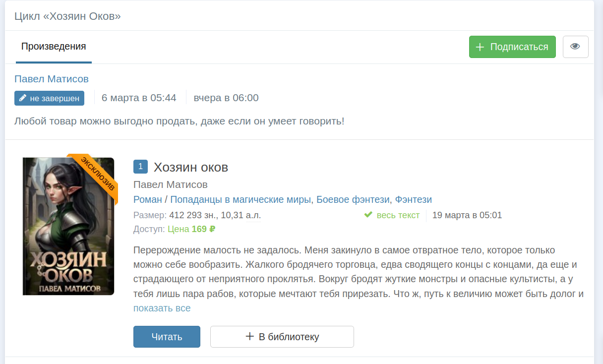Click the number 1 series badge
The image size is (603, 364).
(140, 167)
